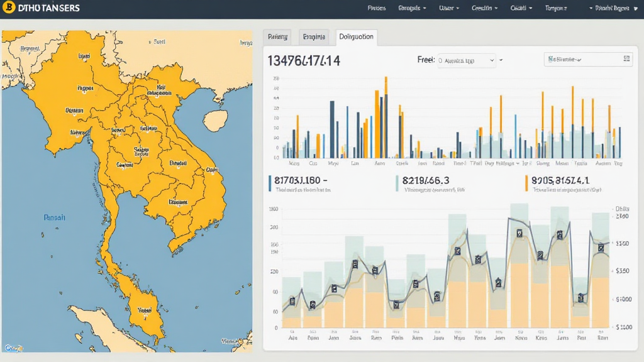Click the orange color swatch beside 8905 value
This screenshot has height=362, width=644.
[x=526, y=182]
